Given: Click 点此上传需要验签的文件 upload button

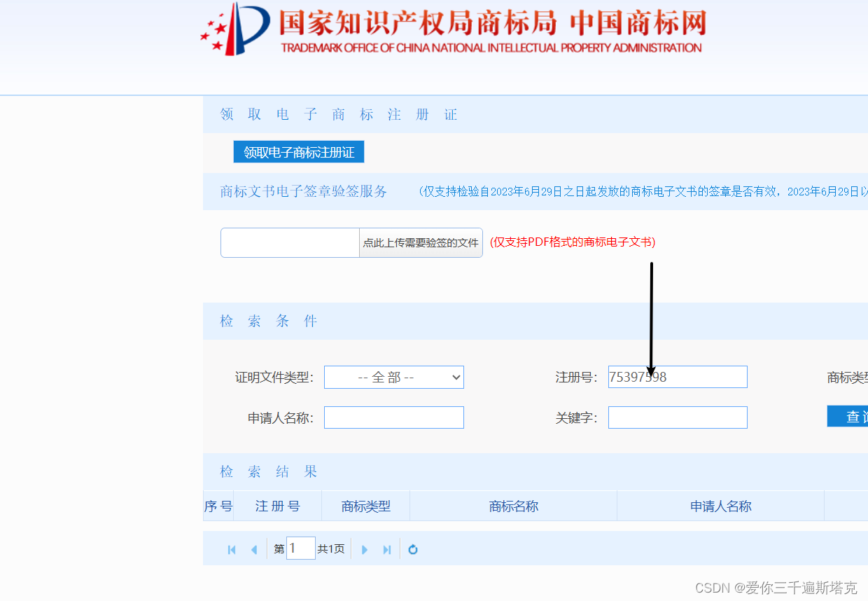Looking at the screenshot, I should (x=421, y=243).
